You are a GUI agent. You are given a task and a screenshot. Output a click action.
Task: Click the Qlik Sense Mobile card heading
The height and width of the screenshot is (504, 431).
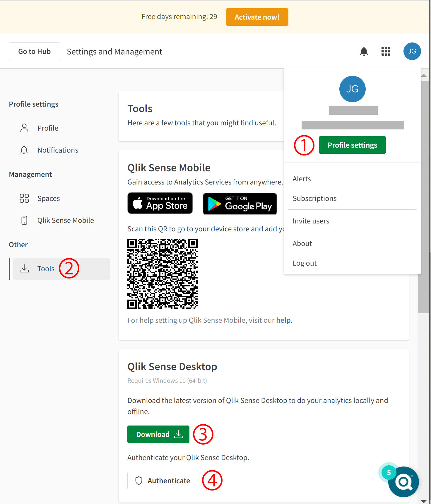point(169,168)
